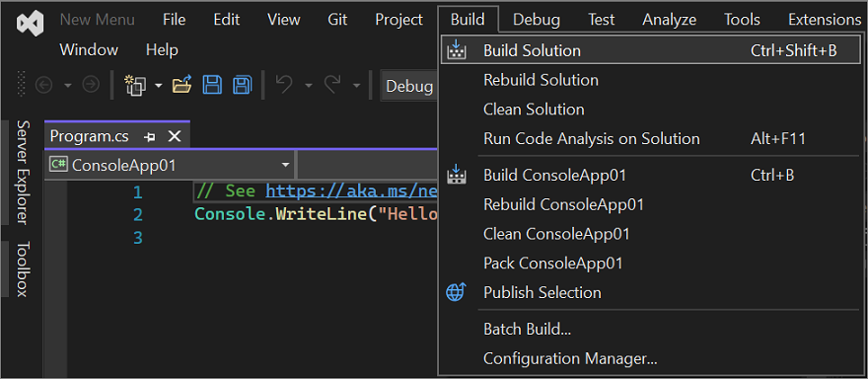
Task: Open the Edit menu
Action: (227, 20)
